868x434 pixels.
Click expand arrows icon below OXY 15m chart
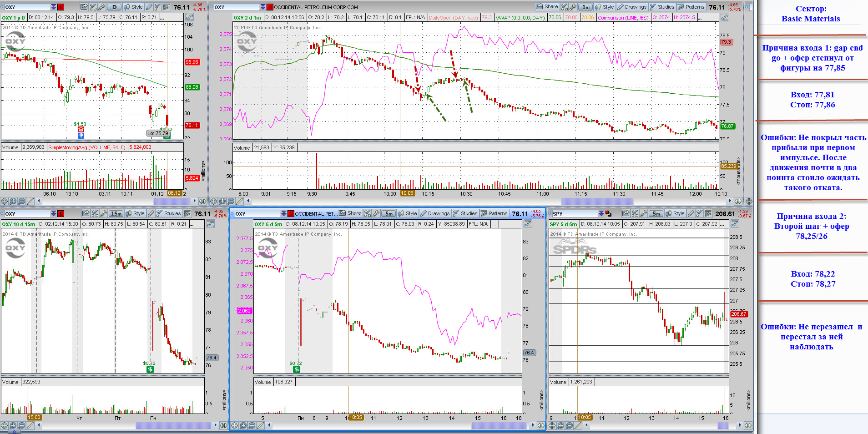pos(223,425)
